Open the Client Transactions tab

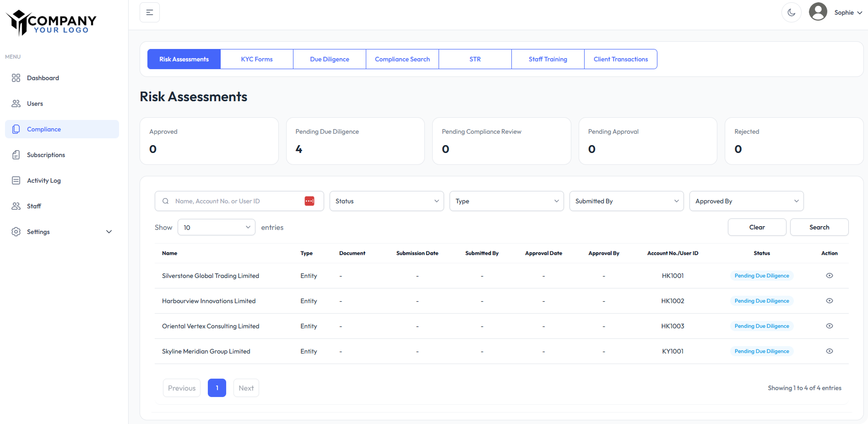(620, 59)
